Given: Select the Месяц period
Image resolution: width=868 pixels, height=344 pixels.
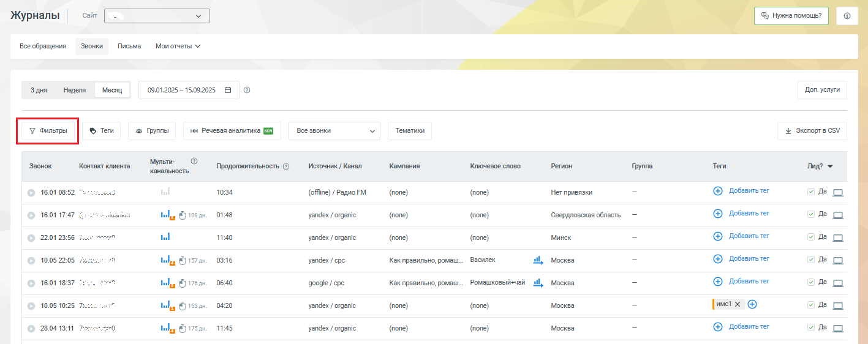Looking at the screenshot, I should pyautogui.click(x=112, y=90).
